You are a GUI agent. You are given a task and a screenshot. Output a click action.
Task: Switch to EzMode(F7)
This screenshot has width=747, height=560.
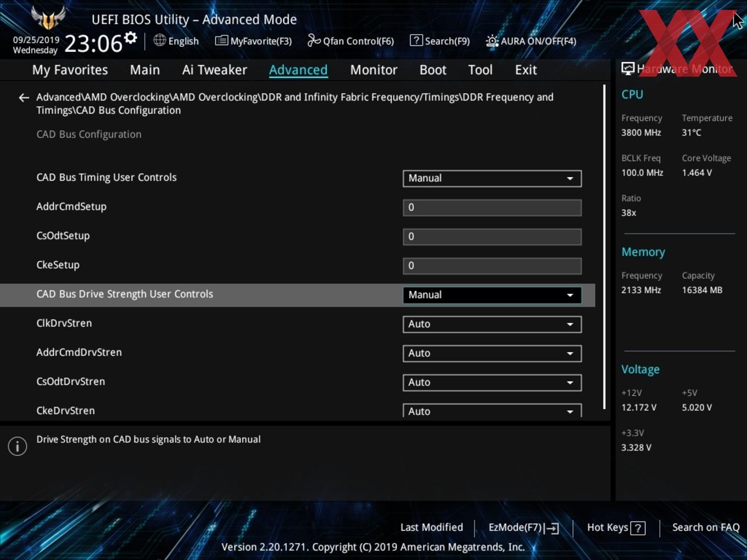pos(523,528)
